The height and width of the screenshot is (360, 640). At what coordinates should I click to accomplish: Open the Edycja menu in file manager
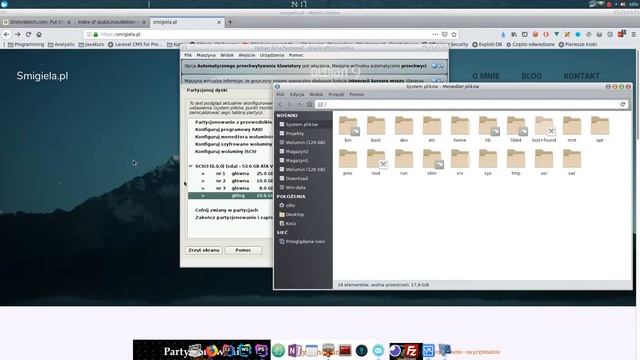297,94
